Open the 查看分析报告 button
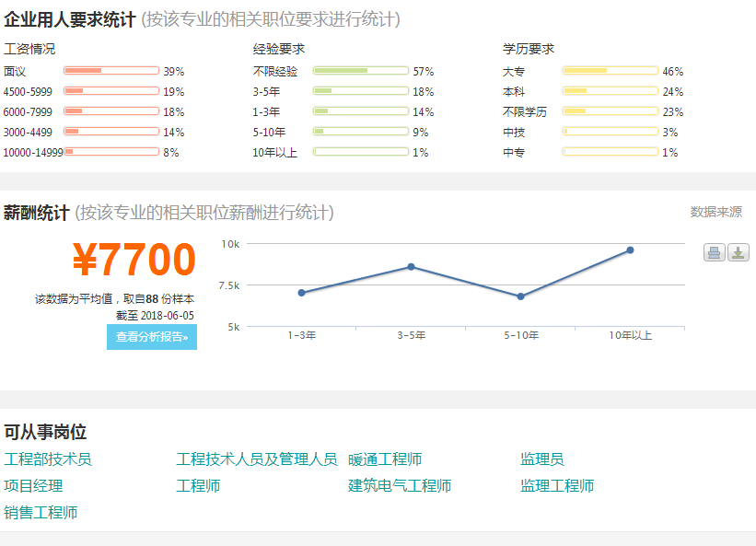The image size is (756, 546). point(152,337)
